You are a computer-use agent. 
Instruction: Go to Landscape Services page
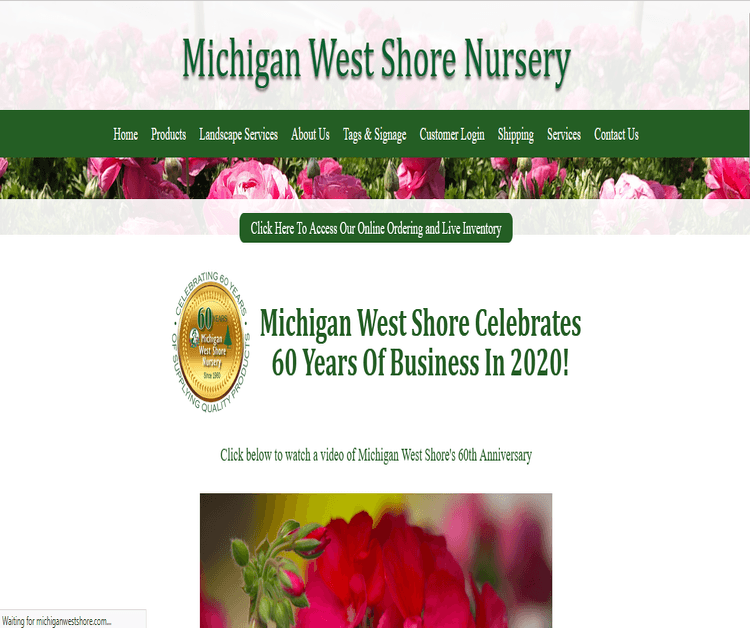pos(238,134)
